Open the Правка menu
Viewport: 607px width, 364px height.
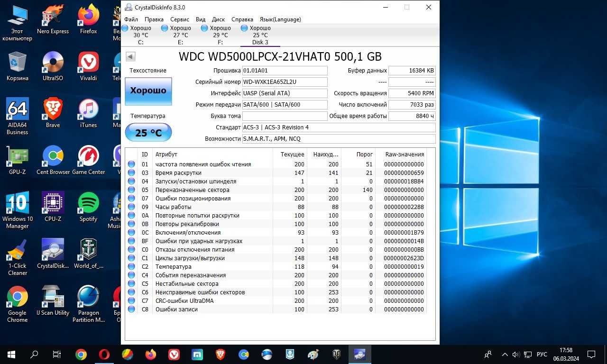pos(154,19)
